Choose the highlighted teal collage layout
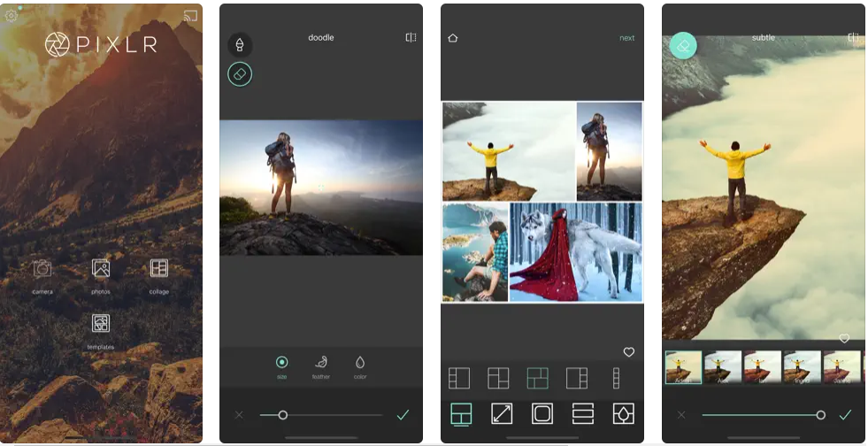 click(x=537, y=379)
